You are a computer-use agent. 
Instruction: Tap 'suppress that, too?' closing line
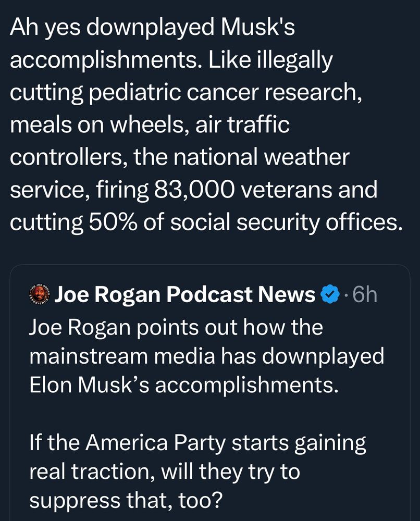125,501
